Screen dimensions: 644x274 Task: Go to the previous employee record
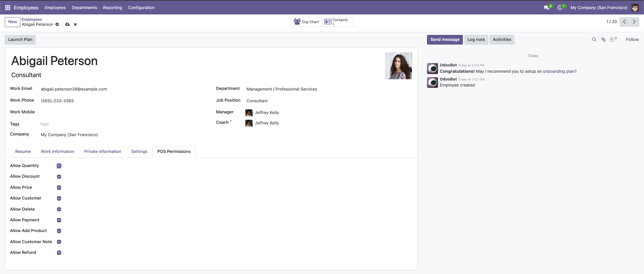[x=624, y=22]
